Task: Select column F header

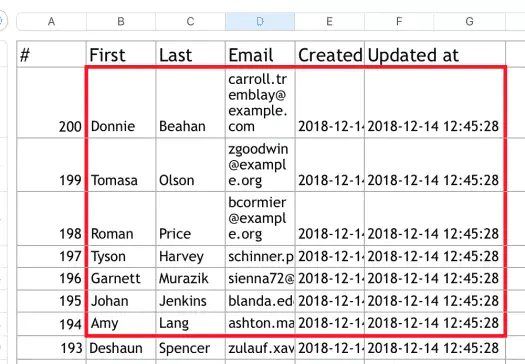Action: click(399, 21)
